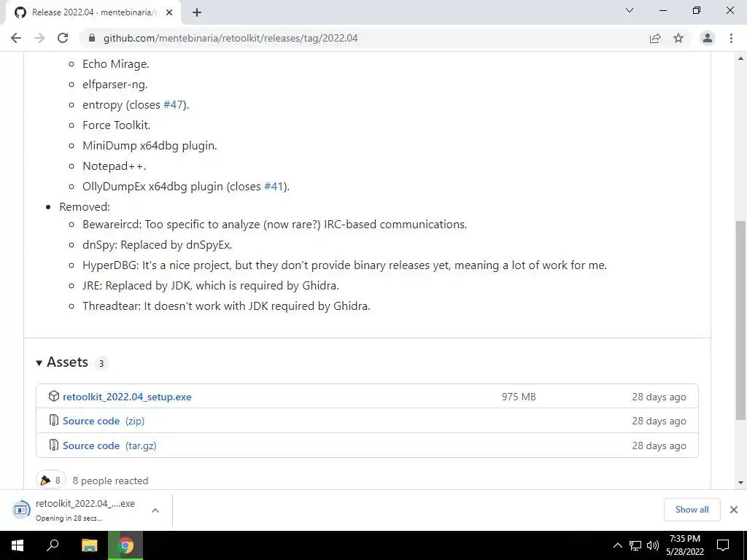Screen dimensions: 747x560
Task: Select 'MiniDump x64dbg plugin.' entry
Action: (x=150, y=146)
